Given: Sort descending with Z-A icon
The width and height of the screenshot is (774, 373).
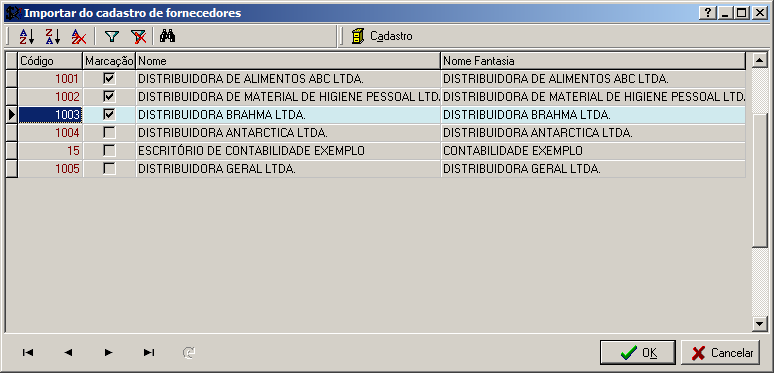Looking at the screenshot, I should coord(52,36).
